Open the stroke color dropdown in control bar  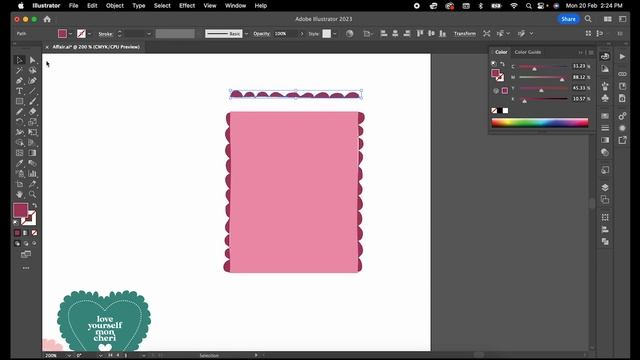[89, 34]
